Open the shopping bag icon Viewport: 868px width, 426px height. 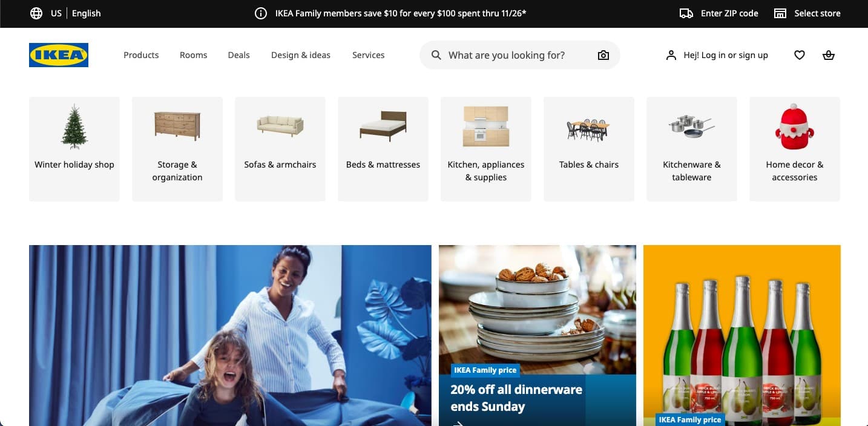[x=829, y=55]
